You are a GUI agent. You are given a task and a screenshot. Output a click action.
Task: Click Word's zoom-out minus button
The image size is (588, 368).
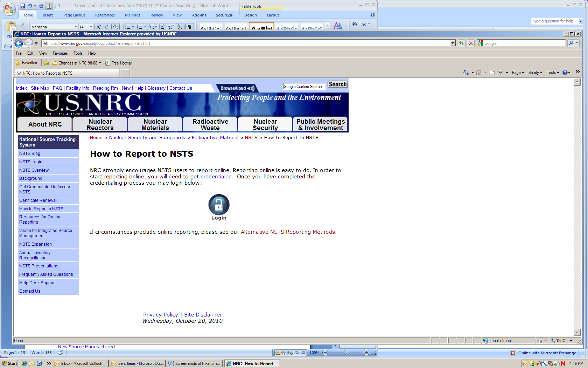(x=325, y=353)
